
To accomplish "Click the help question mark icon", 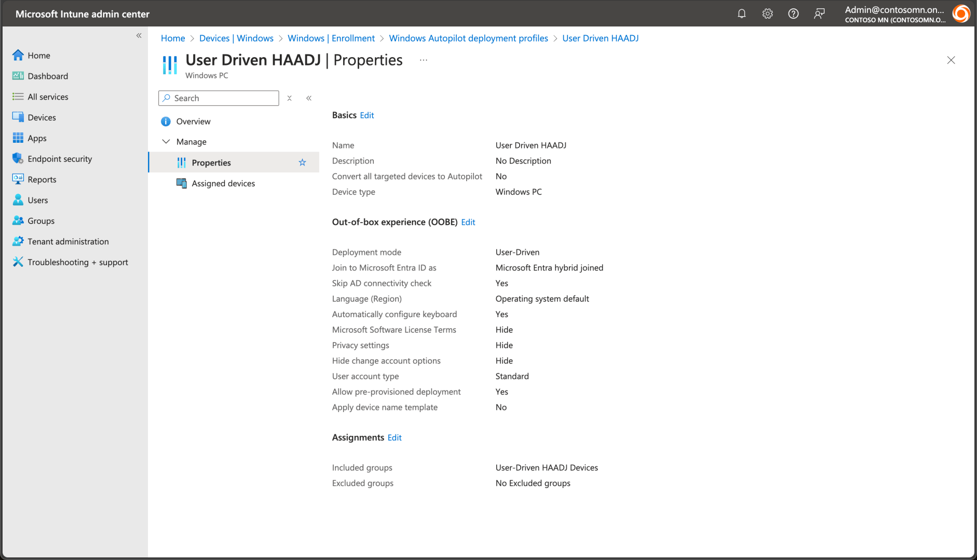I will pyautogui.click(x=793, y=14).
